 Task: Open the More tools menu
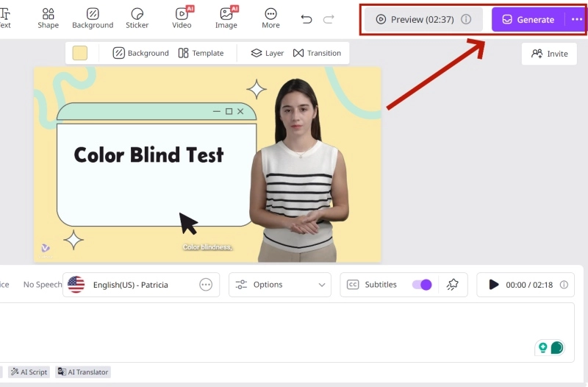pyautogui.click(x=270, y=18)
